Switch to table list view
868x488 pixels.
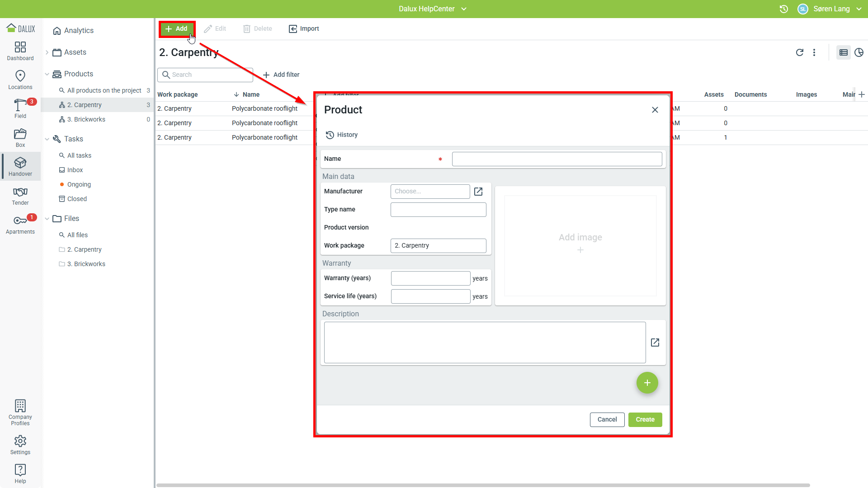pyautogui.click(x=844, y=52)
